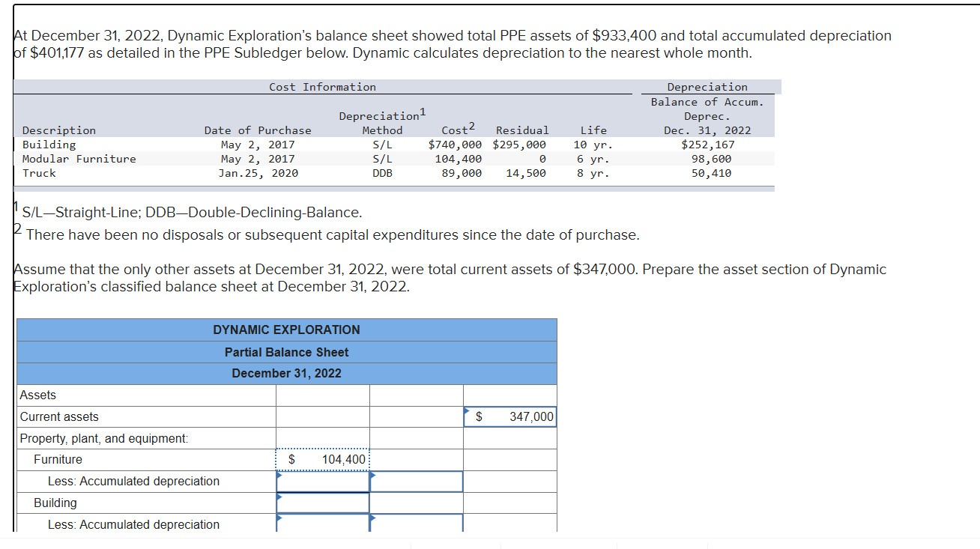980x549 pixels.
Task: Click the Truck cost value '89,000'
Action: click(462, 173)
